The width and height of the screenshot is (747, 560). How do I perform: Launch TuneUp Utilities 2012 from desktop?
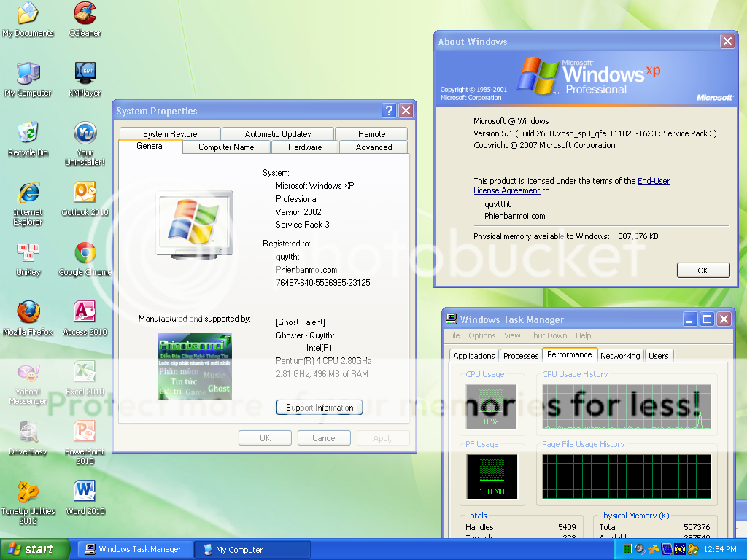click(28, 503)
